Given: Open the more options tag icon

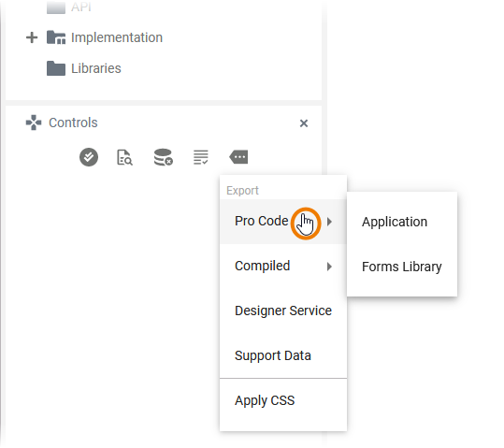Looking at the screenshot, I should [238, 157].
